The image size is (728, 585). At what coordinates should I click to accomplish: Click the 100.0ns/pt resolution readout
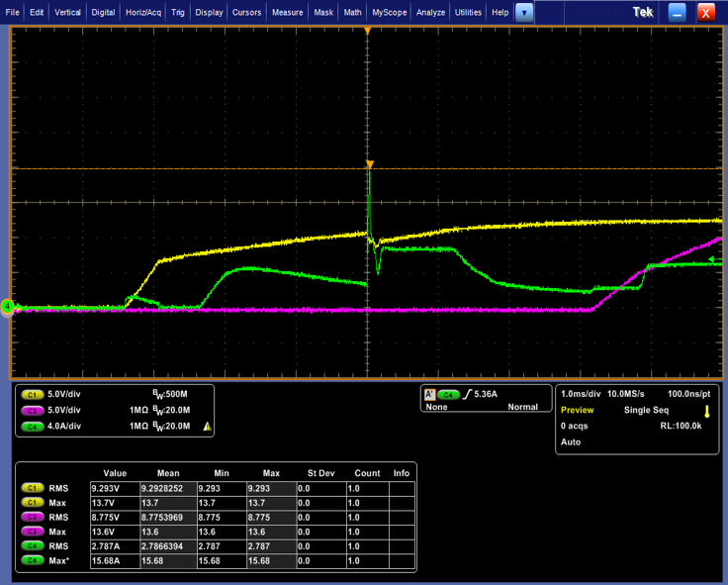[688, 394]
